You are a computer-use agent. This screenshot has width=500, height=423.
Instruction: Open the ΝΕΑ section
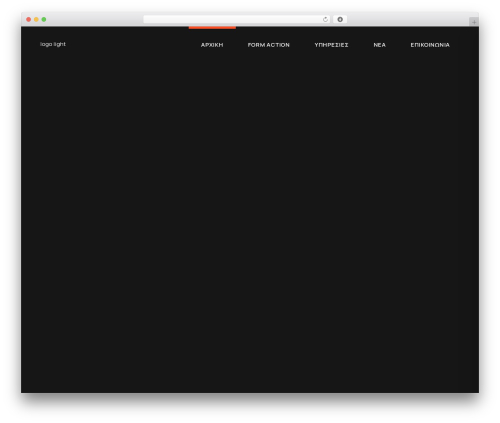[x=379, y=45]
